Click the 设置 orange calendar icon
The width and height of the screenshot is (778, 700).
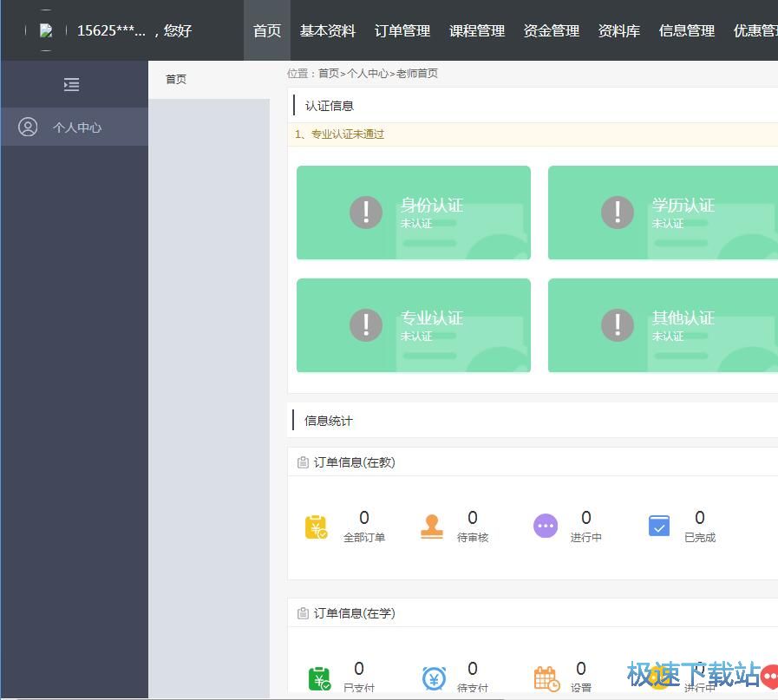coord(546,678)
